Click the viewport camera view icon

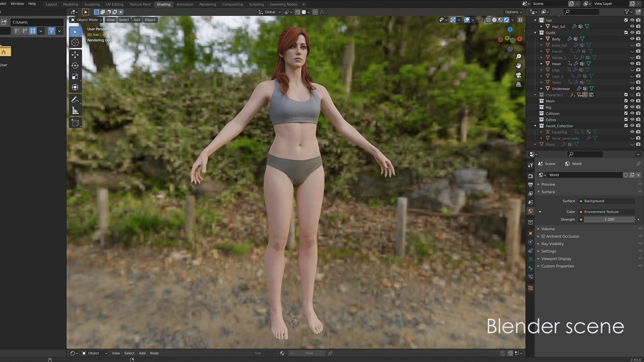click(519, 75)
